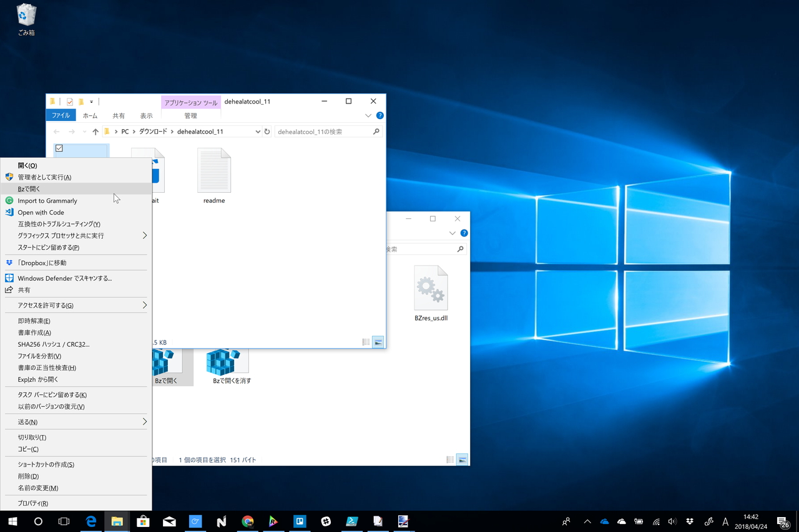799x532 pixels.
Task: Show hidden system tray icons
Action: click(587, 521)
